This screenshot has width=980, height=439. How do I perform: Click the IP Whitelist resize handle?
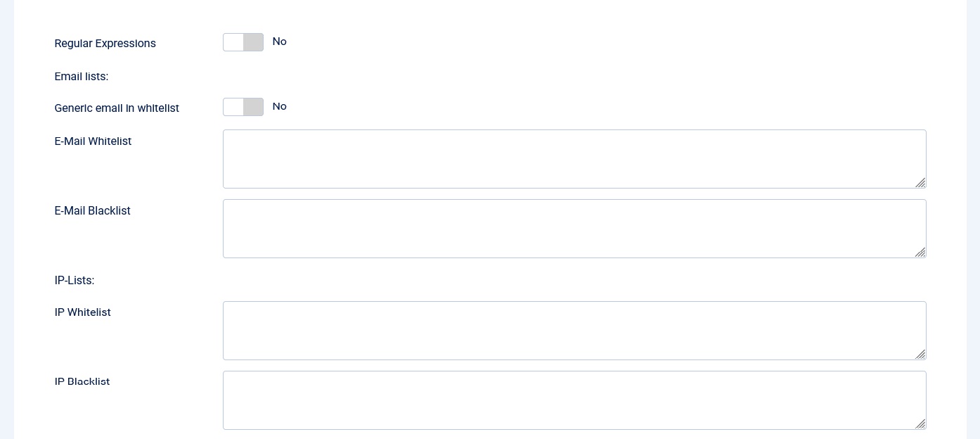click(920, 355)
